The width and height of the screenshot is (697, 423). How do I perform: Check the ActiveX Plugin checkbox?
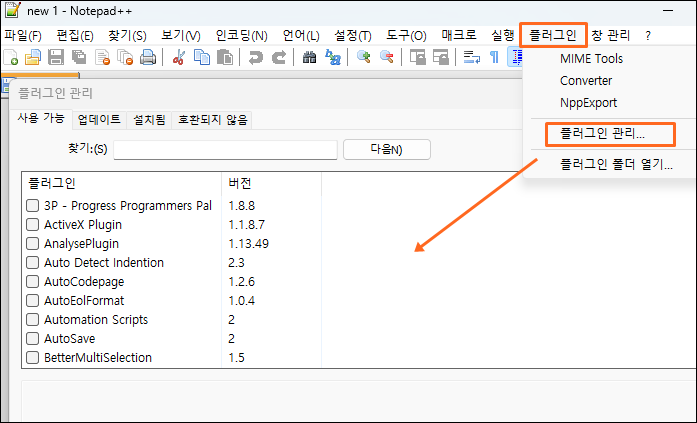click(x=32, y=224)
